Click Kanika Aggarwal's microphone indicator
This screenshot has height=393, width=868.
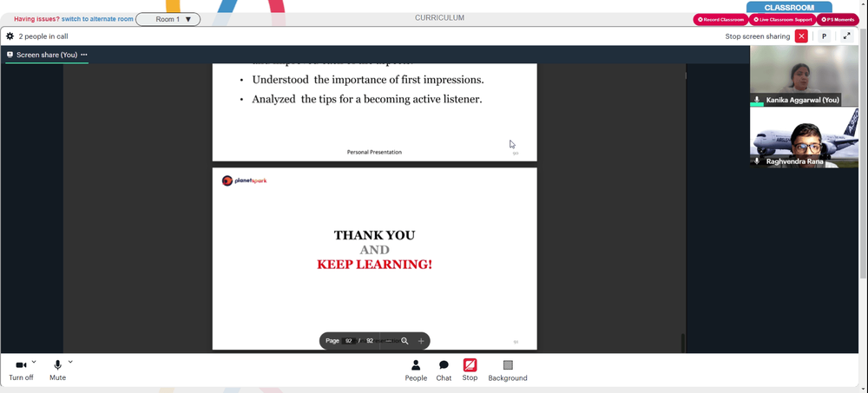[x=757, y=100]
